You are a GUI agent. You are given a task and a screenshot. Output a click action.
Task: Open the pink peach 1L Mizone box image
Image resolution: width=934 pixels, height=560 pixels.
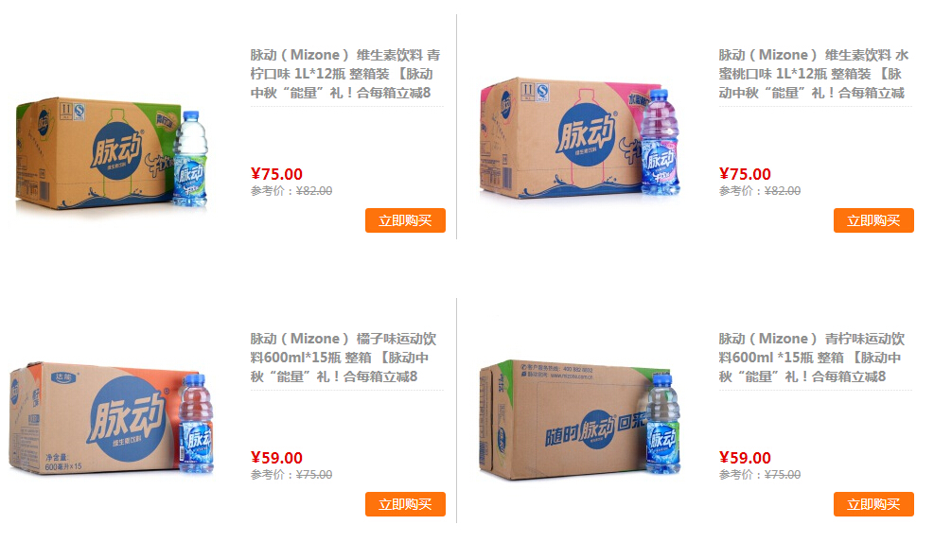(x=579, y=141)
